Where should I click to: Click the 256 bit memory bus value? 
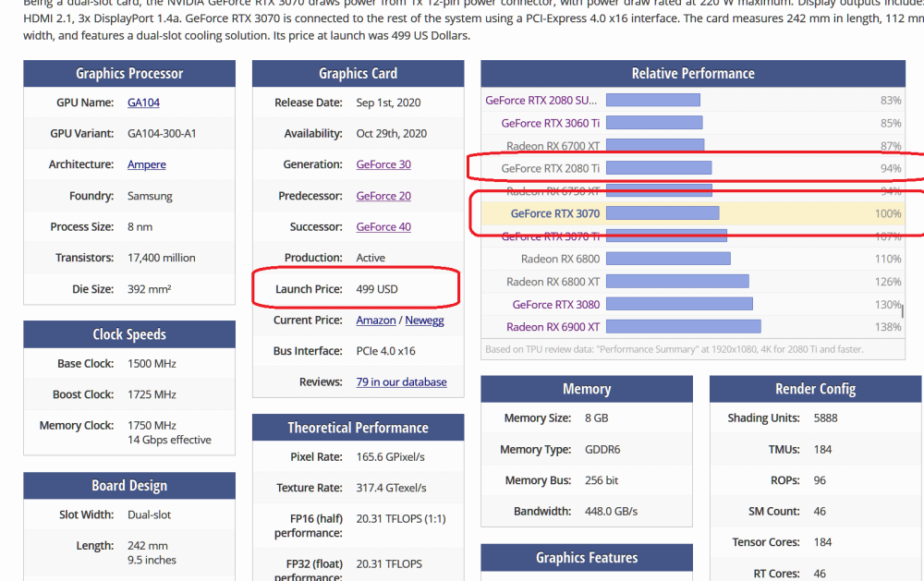click(x=602, y=480)
